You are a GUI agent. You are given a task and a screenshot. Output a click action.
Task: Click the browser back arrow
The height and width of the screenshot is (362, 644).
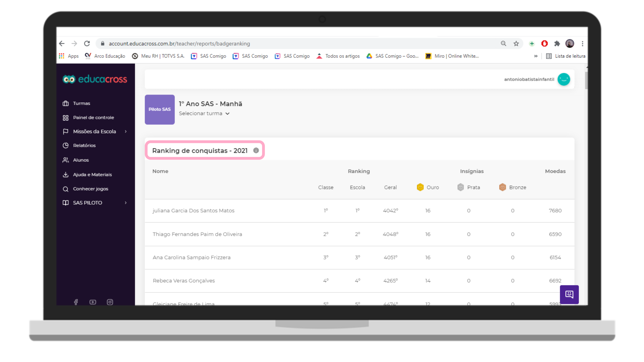[x=62, y=43]
